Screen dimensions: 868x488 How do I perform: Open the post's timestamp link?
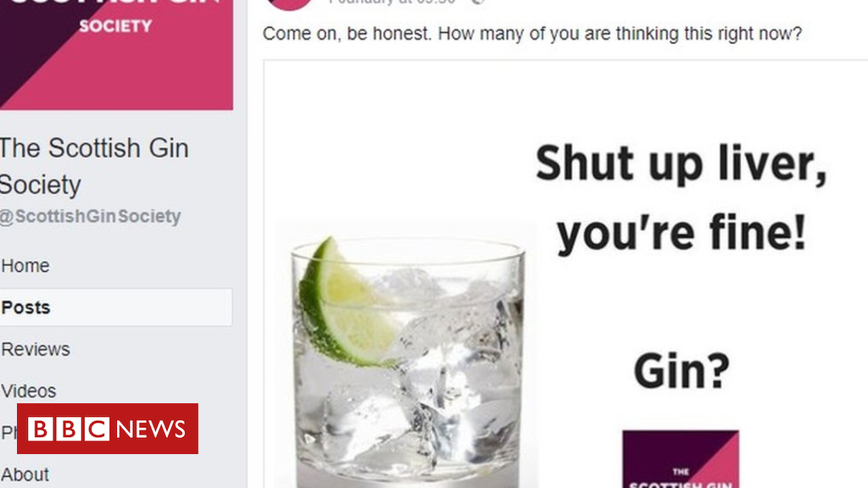pos(393,3)
